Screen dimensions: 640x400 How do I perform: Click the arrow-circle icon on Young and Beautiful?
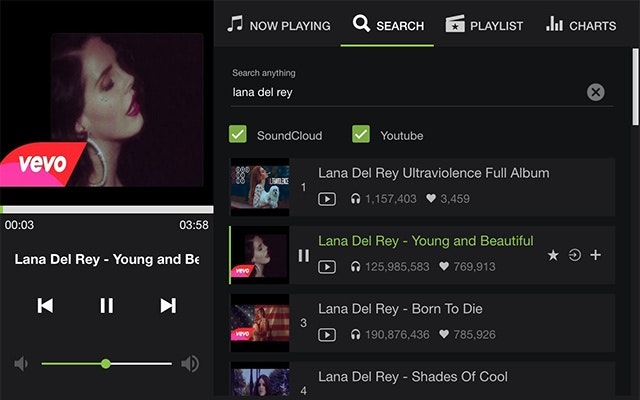pos(575,255)
